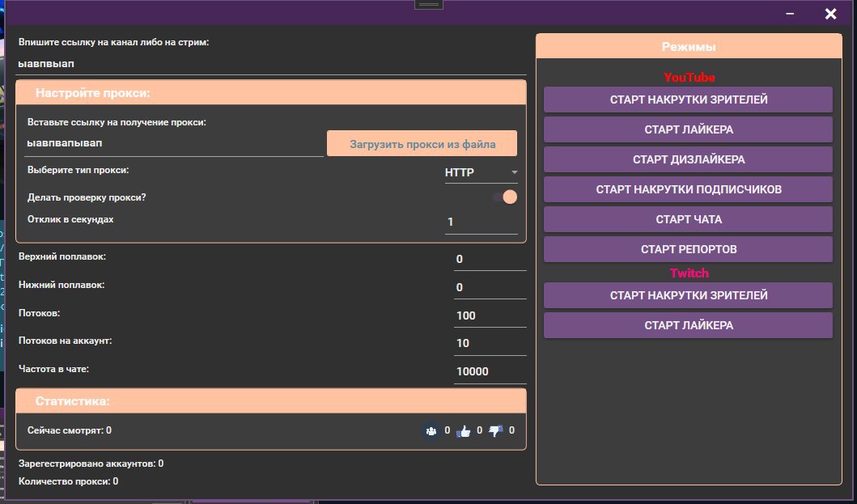
Task: Click the 'Делать проверку прокси?' label
Action: [87, 197]
